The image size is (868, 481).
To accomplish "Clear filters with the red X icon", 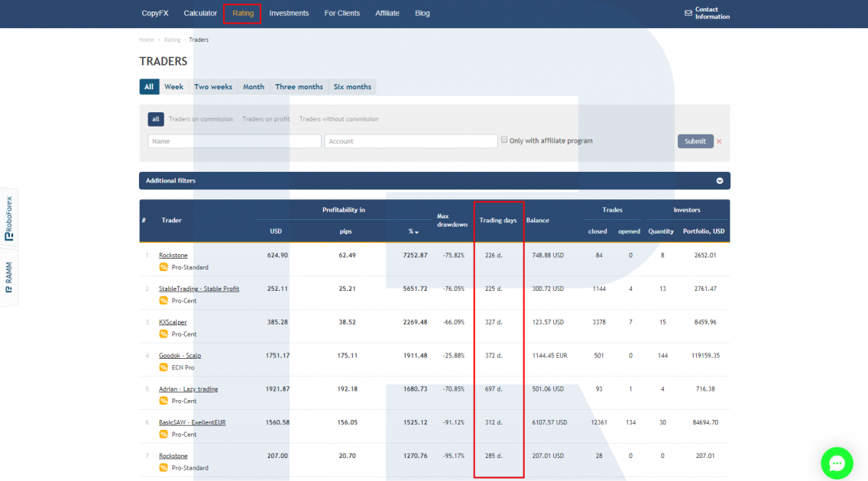I will (x=719, y=141).
